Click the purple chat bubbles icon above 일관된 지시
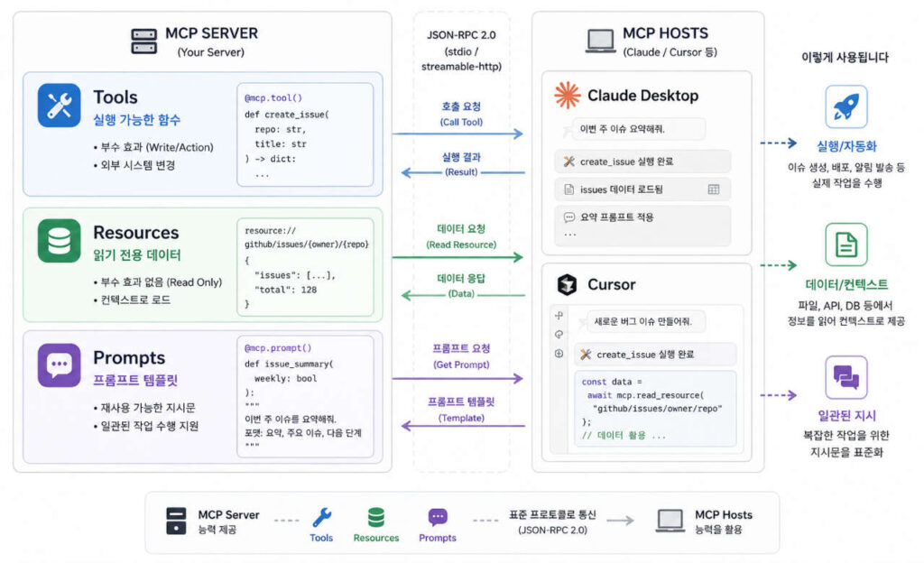The width and height of the screenshot is (924, 563). tap(845, 377)
